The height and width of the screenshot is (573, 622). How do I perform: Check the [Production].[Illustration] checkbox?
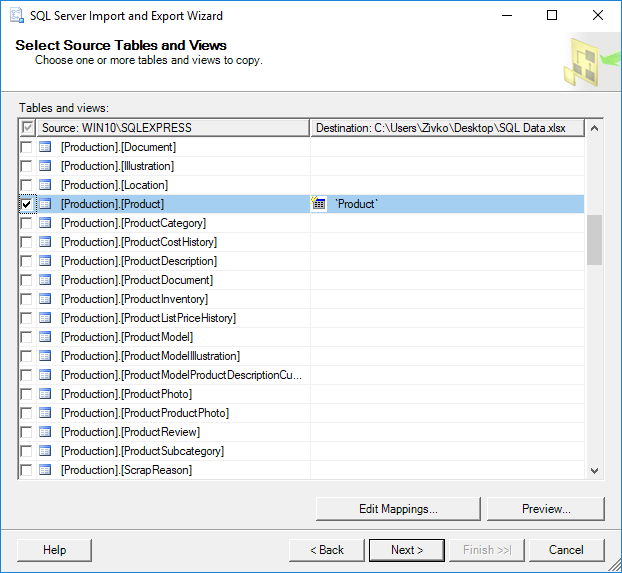pyautogui.click(x=27, y=166)
